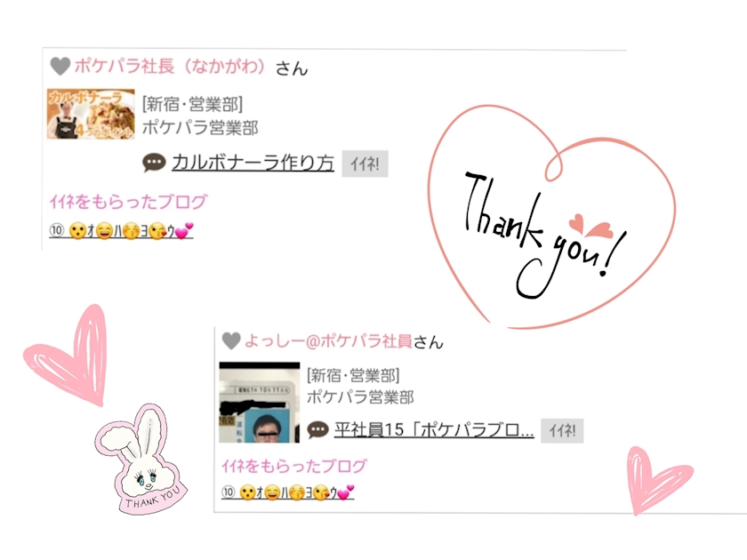The width and height of the screenshot is (747, 560).
Task: Open the ⑩ オハヨウ blog link in the upper card
Action: click(122, 230)
